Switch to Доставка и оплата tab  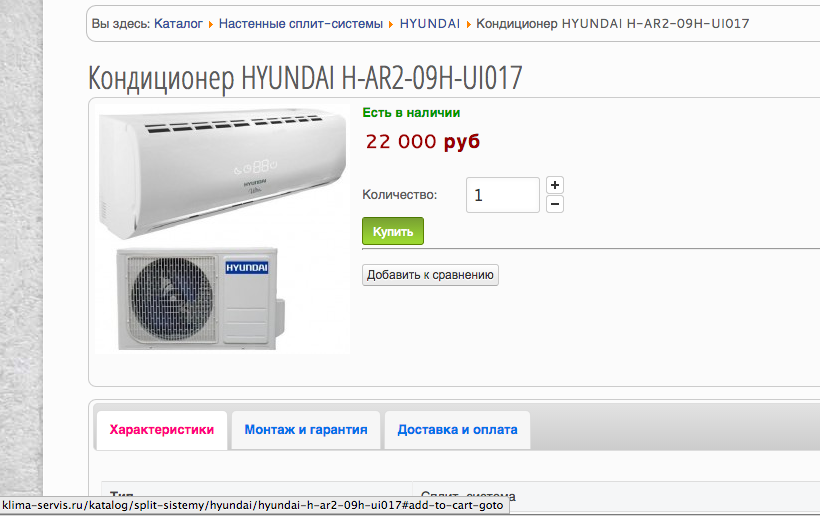(x=457, y=430)
